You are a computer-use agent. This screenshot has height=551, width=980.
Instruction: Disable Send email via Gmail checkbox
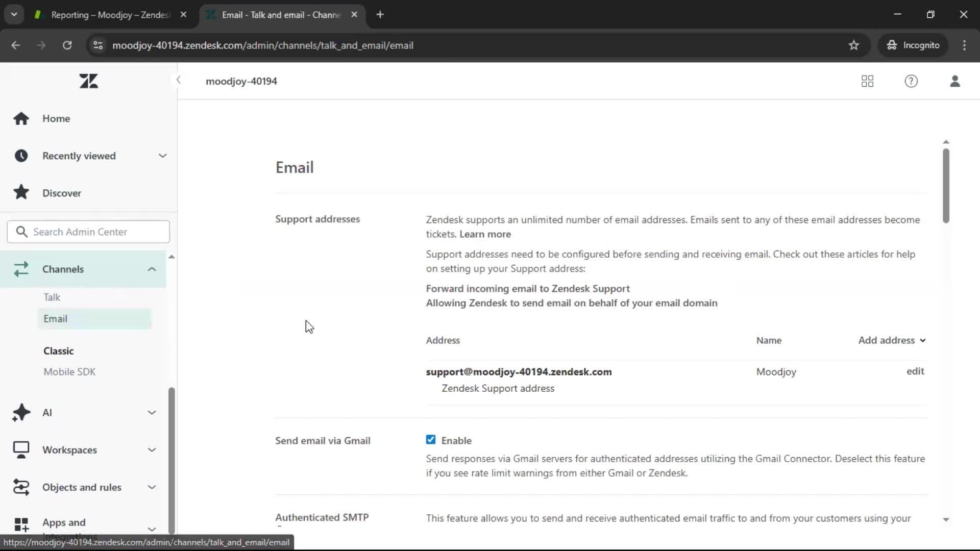[x=431, y=440]
